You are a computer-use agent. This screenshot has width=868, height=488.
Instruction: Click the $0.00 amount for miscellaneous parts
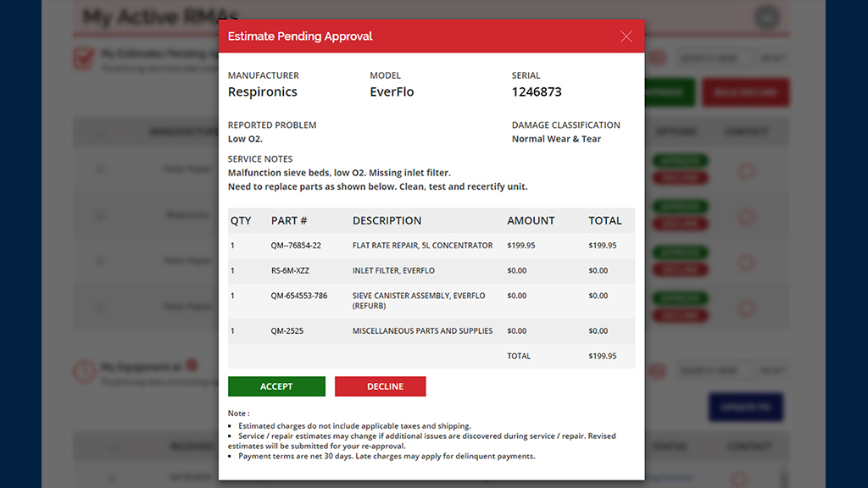[x=516, y=331]
